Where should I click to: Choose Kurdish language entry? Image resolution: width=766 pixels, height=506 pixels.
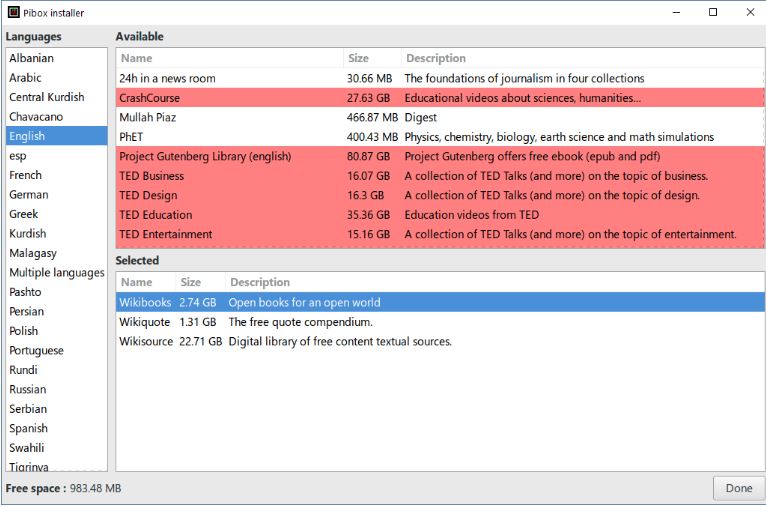57,233
